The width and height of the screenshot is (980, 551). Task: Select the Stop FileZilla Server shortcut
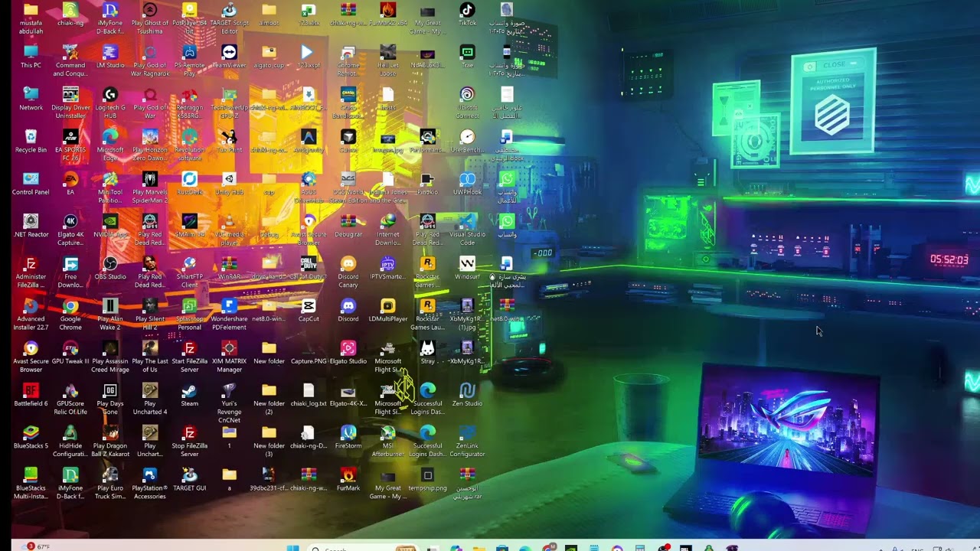(x=189, y=441)
